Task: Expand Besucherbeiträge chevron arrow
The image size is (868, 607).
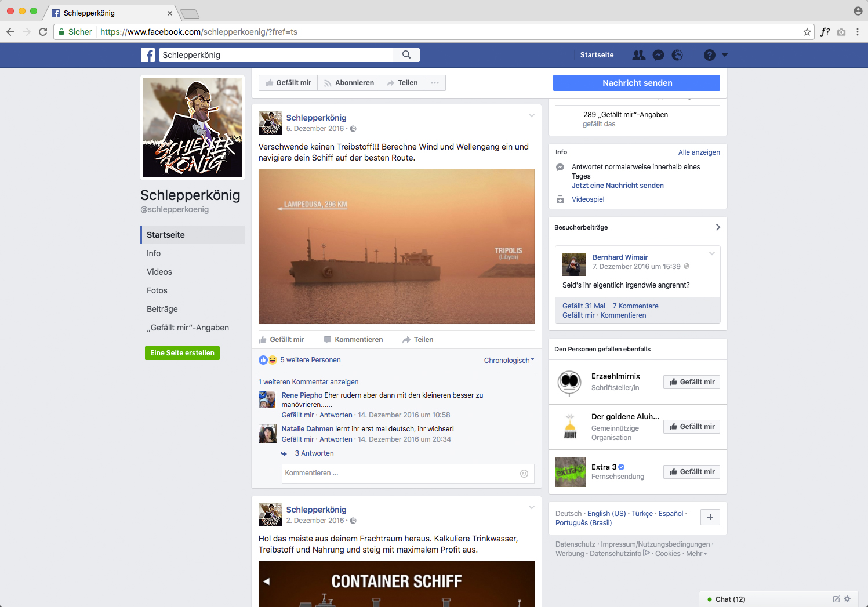Action: pyautogui.click(x=718, y=227)
